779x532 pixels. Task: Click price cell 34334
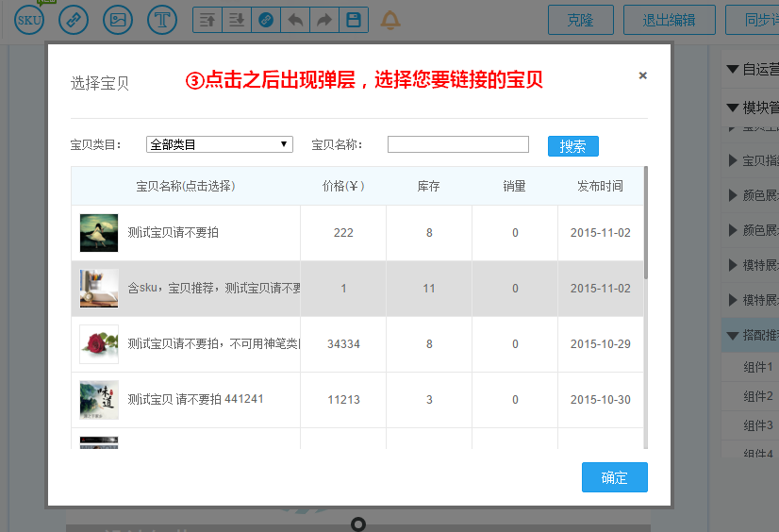click(343, 344)
